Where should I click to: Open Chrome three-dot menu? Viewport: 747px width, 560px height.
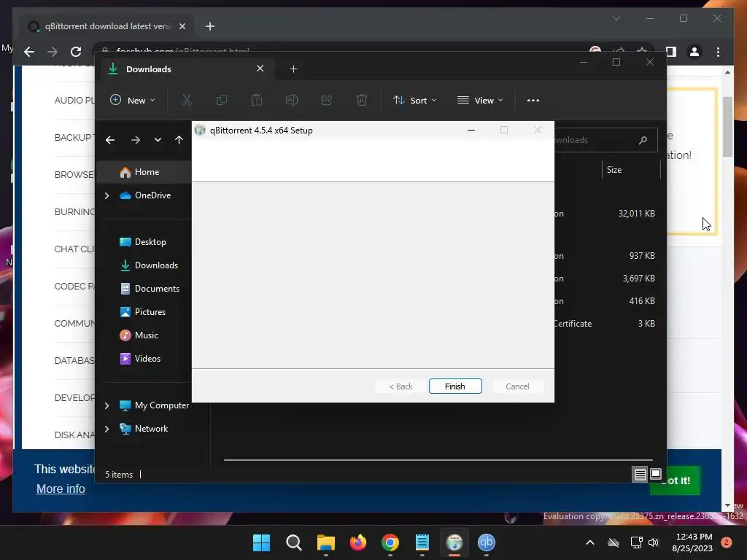click(718, 52)
